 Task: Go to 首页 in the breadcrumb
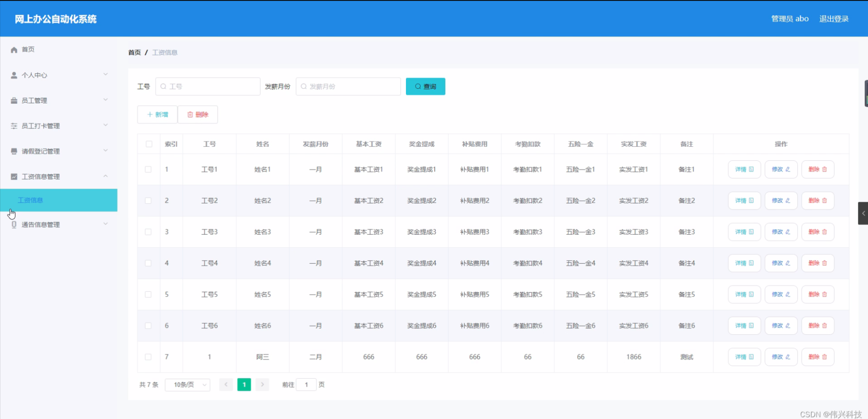(x=135, y=52)
